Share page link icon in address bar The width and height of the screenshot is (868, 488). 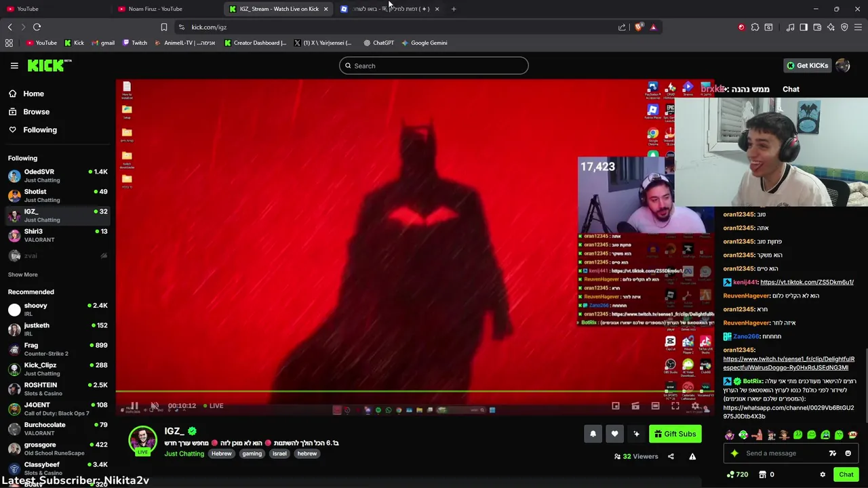click(622, 27)
